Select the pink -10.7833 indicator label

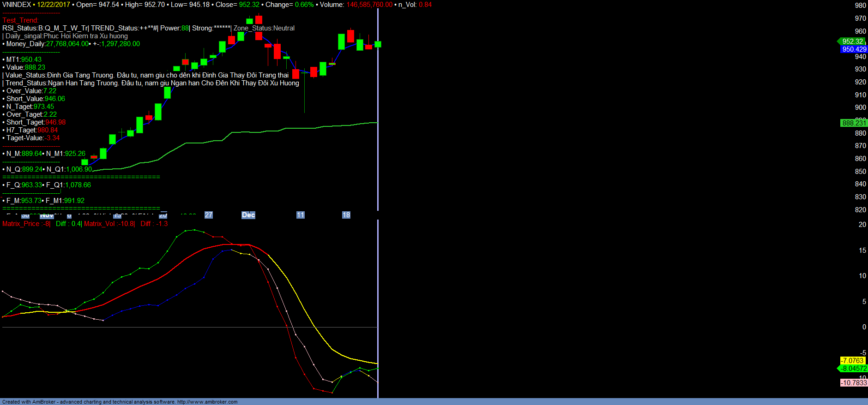click(x=853, y=383)
